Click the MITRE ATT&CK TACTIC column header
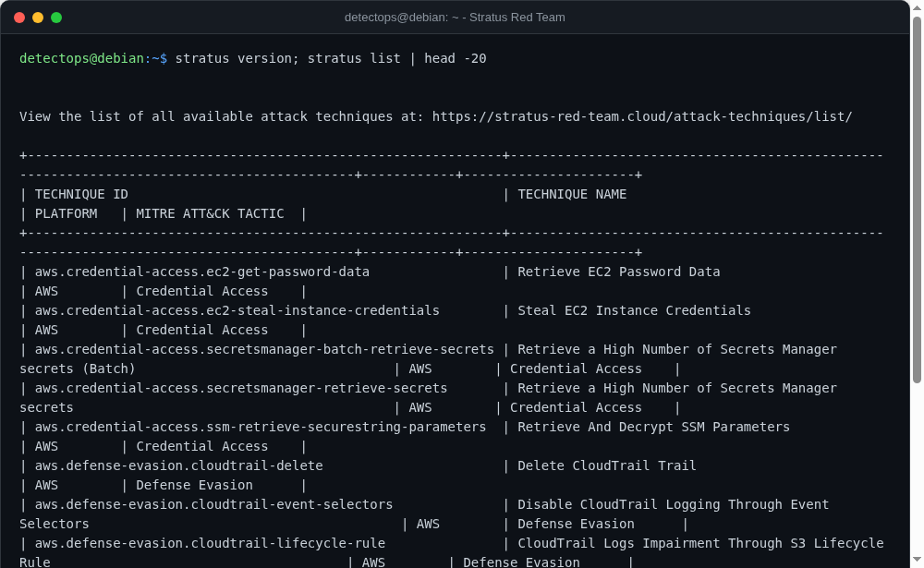This screenshot has height=568, width=924. coord(210,214)
